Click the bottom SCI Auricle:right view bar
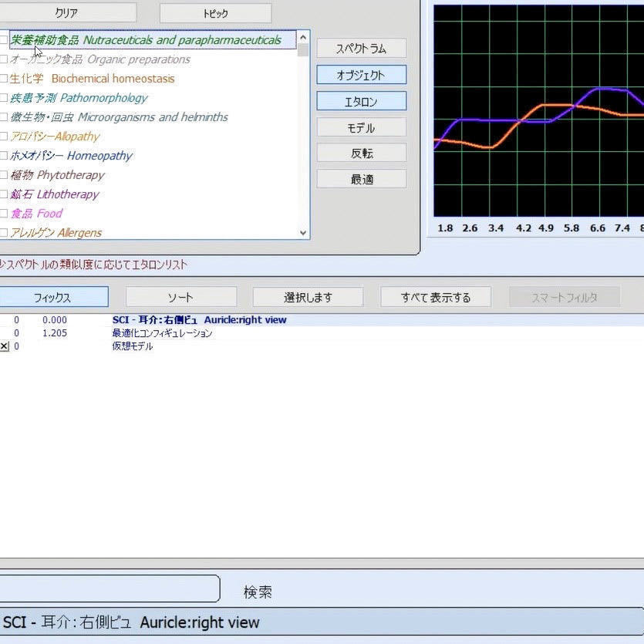Screen dimensions: 644x644 [322, 622]
